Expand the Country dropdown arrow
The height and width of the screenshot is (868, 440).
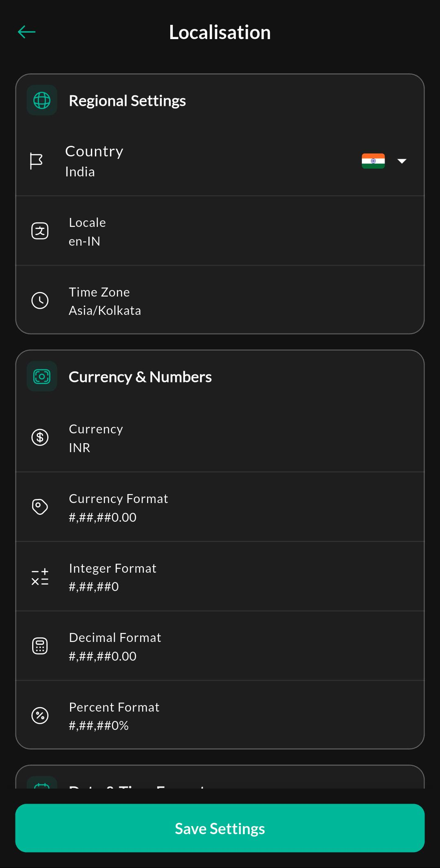point(402,161)
